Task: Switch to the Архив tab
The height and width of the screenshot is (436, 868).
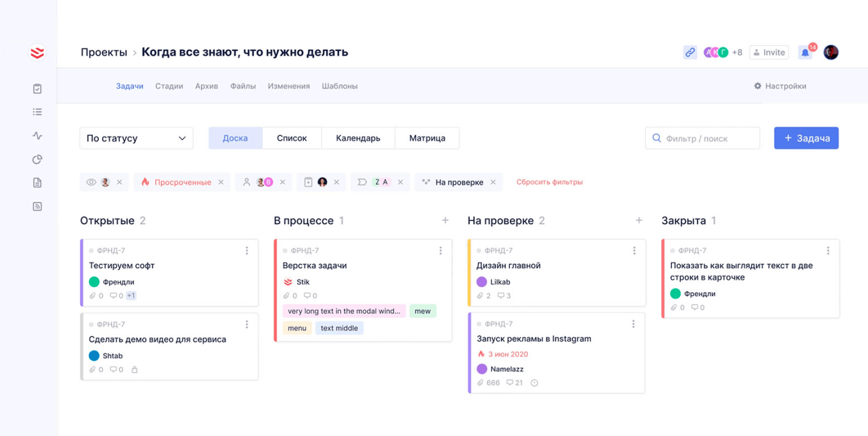Action: pyautogui.click(x=206, y=86)
